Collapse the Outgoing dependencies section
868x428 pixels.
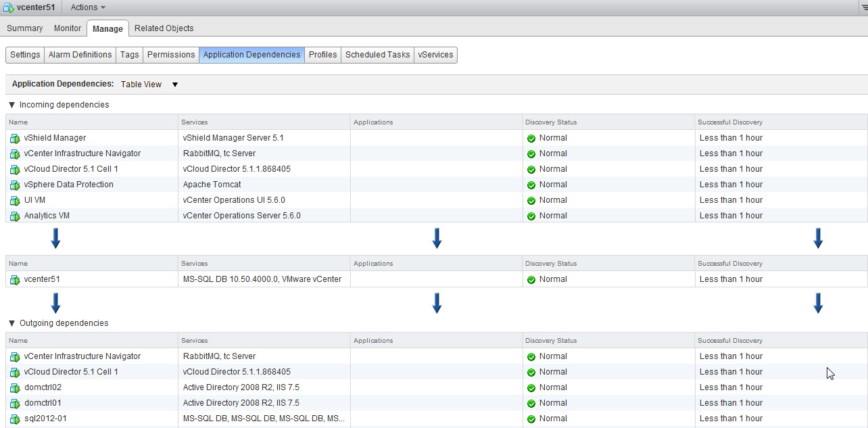tap(11, 323)
